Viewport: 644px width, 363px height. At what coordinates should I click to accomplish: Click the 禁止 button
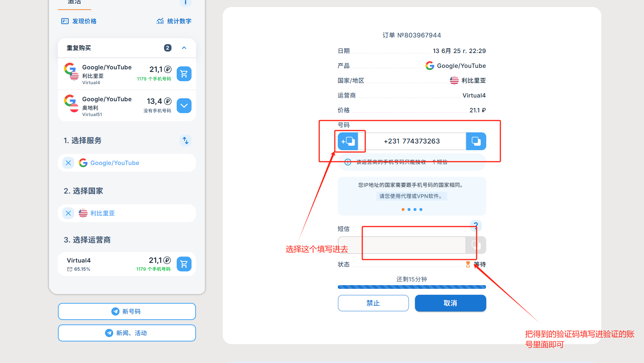point(373,303)
